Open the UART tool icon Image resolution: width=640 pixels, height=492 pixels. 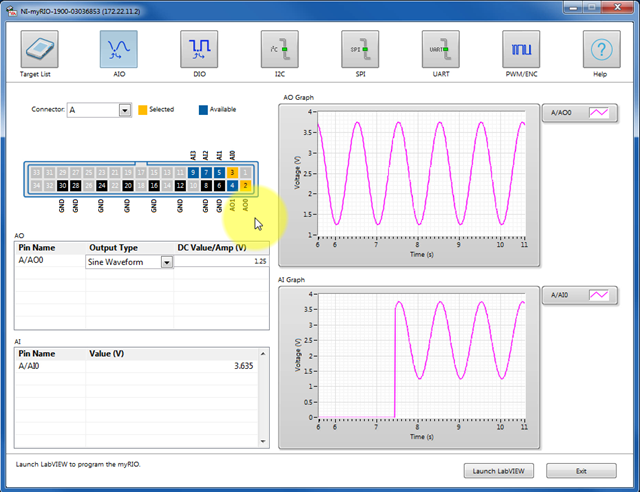441,49
